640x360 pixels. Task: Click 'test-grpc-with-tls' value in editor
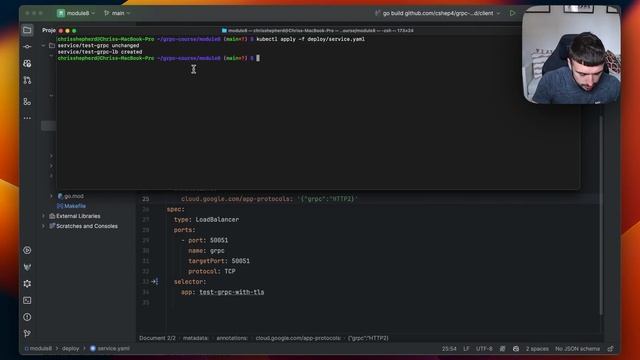[x=231, y=292]
